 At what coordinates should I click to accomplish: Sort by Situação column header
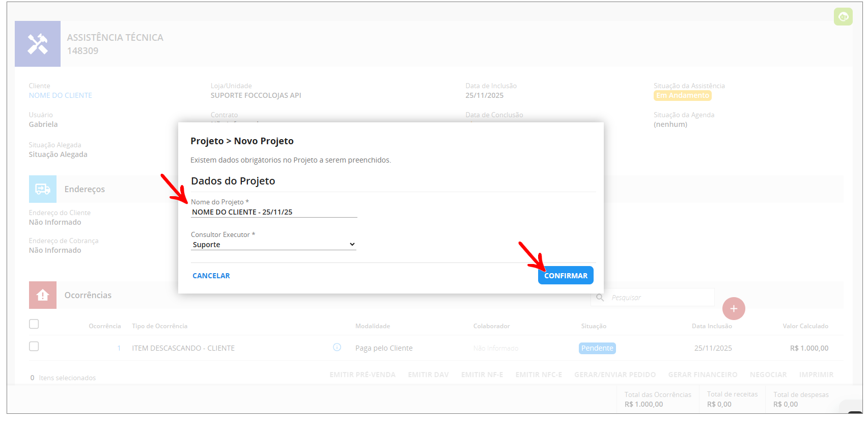click(x=594, y=326)
